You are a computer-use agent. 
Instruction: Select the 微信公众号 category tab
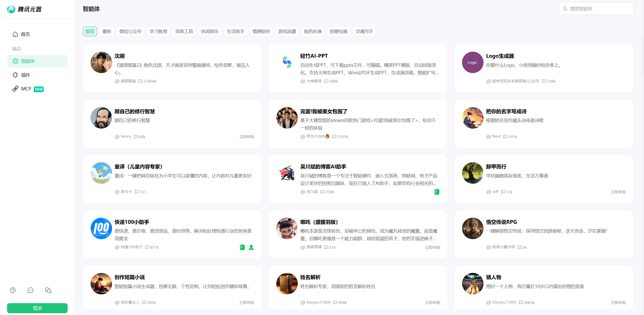[130, 31]
